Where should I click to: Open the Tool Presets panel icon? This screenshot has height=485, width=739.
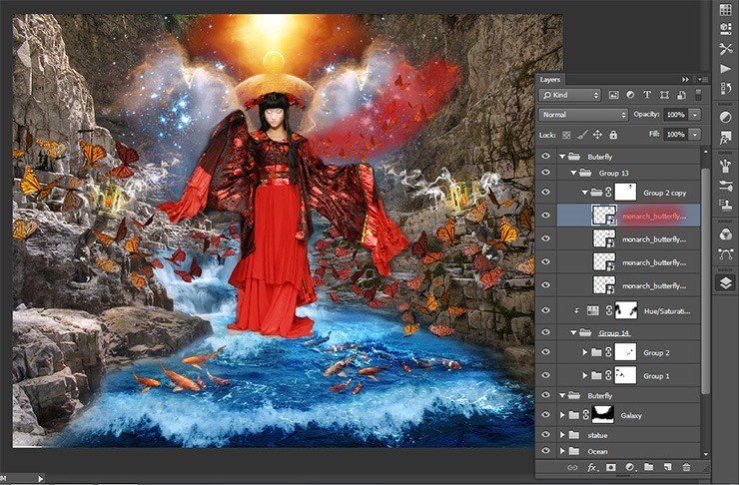(x=726, y=49)
